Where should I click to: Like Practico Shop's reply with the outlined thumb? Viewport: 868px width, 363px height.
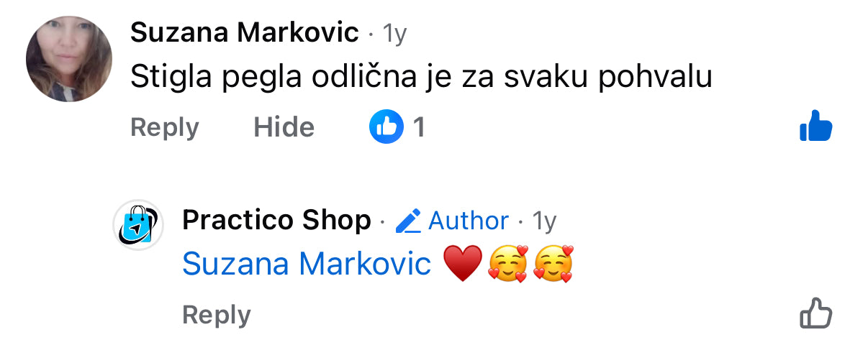(816, 313)
